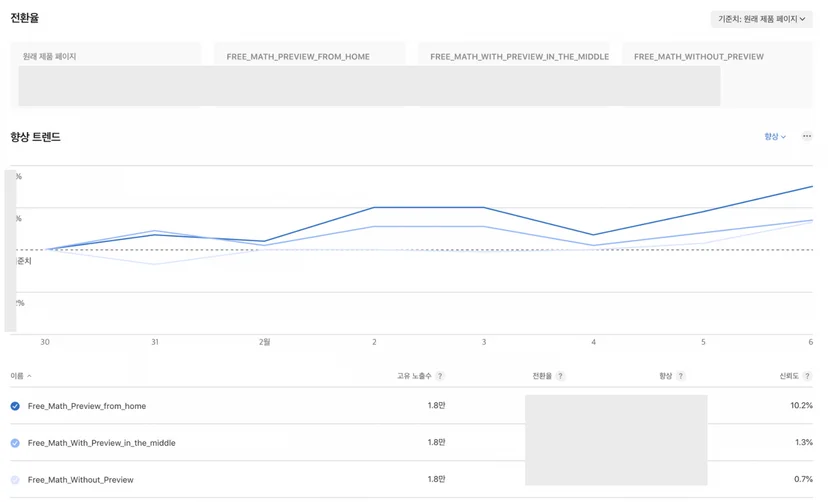Image resolution: width=828 pixels, height=502 pixels.
Task: Open the 기준치: 원래 제품 페이지 dropdown
Action: point(761,19)
